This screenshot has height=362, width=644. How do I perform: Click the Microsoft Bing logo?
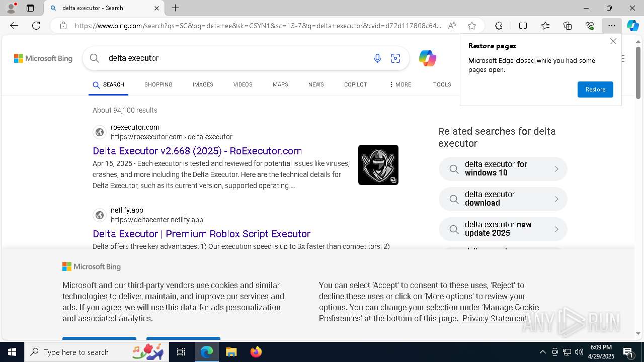(43, 58)
